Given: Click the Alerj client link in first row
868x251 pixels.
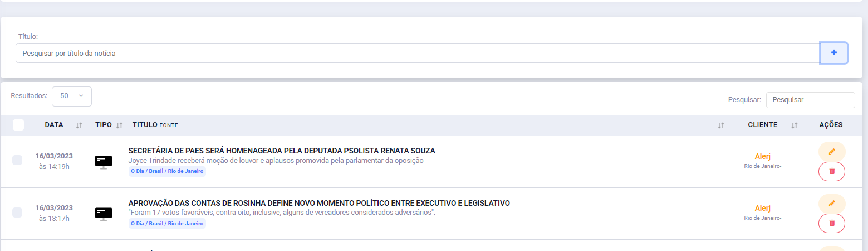Looking at the screenshot, I should [763, 156].
